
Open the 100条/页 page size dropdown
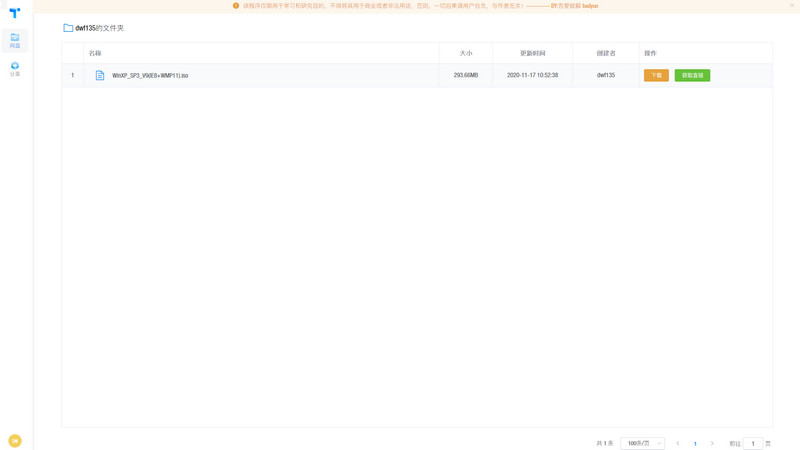[642, 443]
